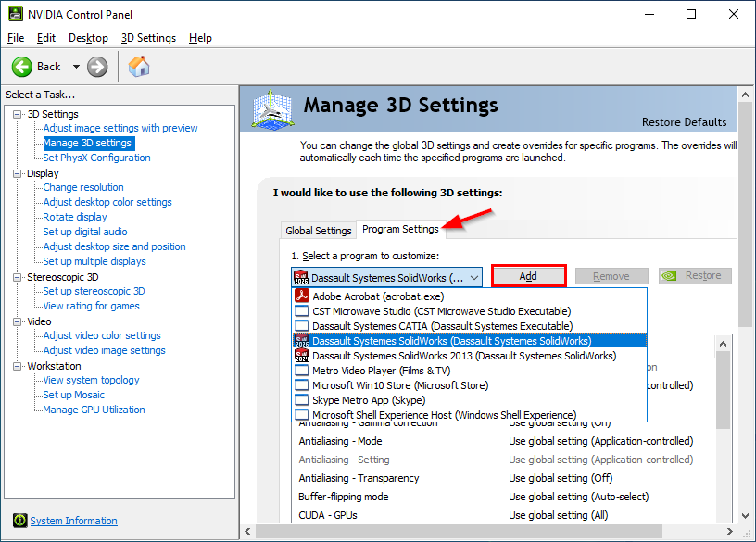
Task: Collapse the Workstation tree node
Action: [x=18, y=367]
